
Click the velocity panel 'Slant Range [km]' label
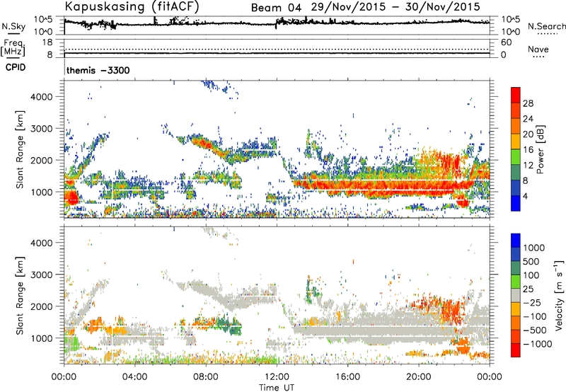[x=20, y=295]
